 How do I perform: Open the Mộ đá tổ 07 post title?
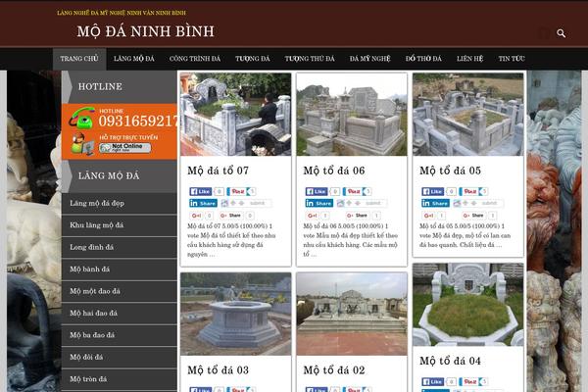(x=218, y=171)
